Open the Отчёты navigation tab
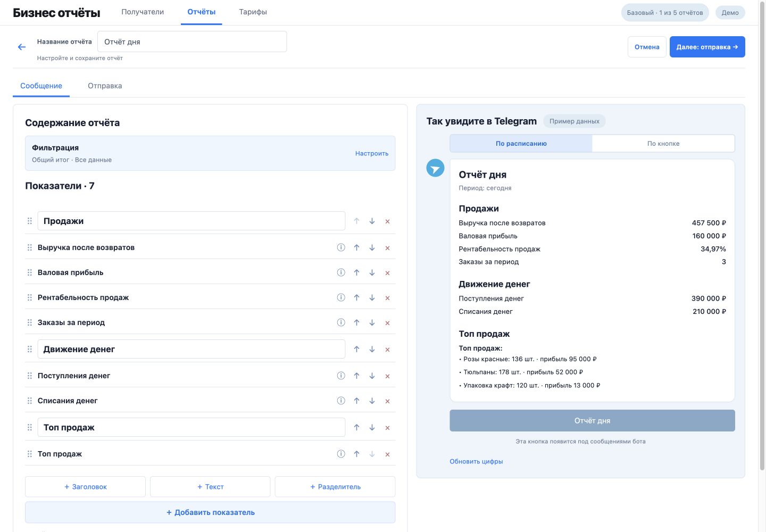766x532 pixels. click(202, 12)
